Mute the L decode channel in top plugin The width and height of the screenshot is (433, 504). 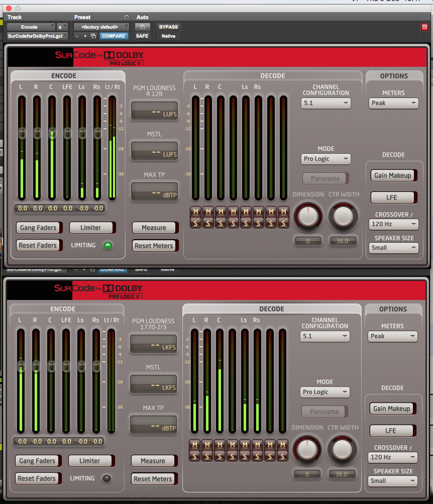(195, 211)
